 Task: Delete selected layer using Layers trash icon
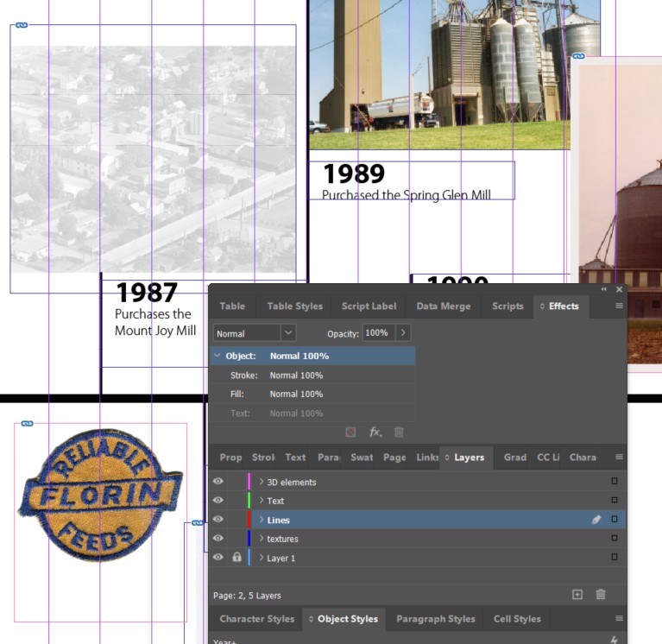601,595
